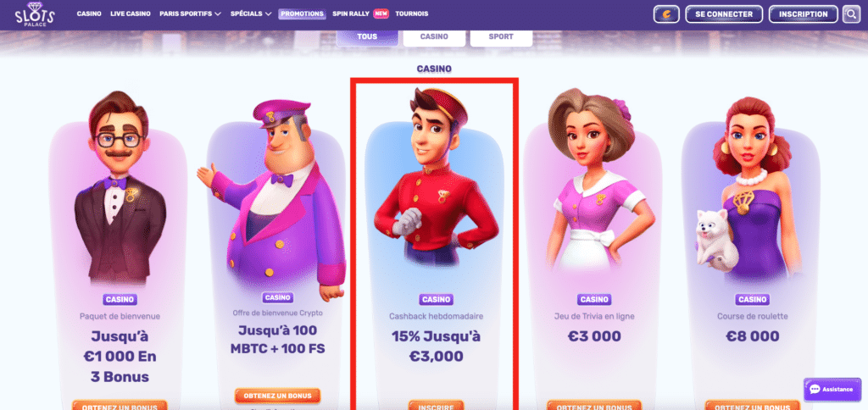Click the NEW badge beside Spin Rally
This screenshot has height=410, width=868.
[381, 14]
